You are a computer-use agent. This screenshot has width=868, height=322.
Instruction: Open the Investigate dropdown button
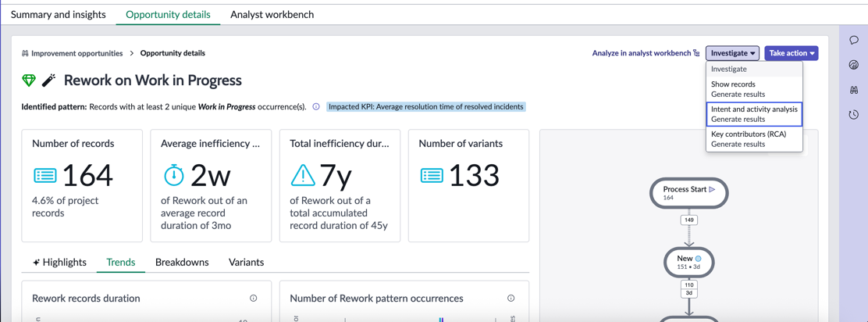pyautogui.click(x=732, y=53)
